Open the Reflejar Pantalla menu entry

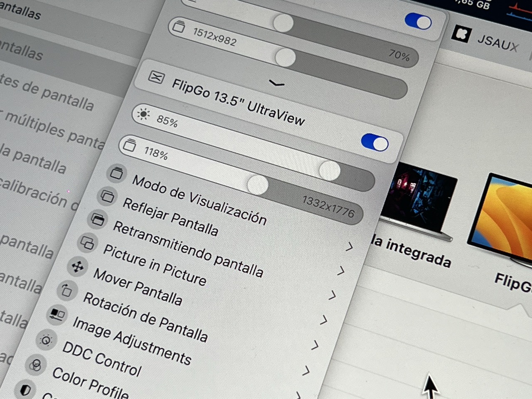coord(171,217)
